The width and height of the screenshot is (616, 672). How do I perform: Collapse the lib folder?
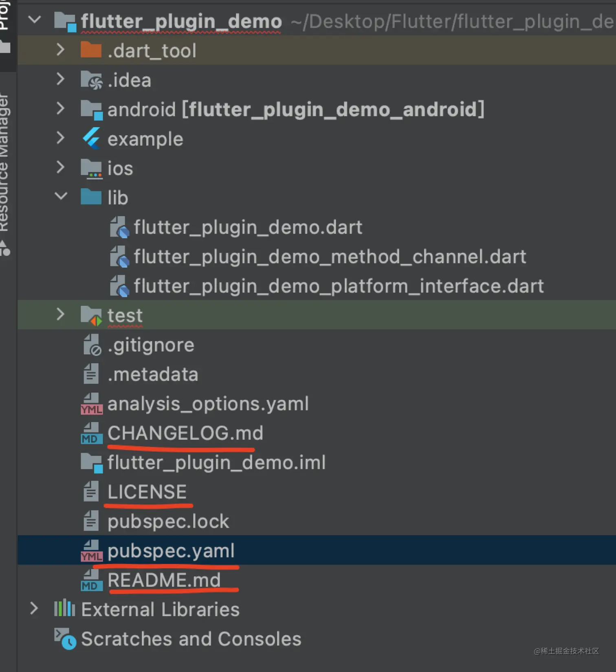pos(61,197)
